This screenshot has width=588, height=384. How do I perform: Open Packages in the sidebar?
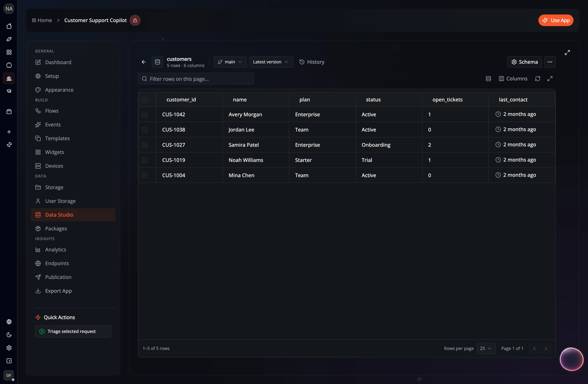tap(73, 228)
